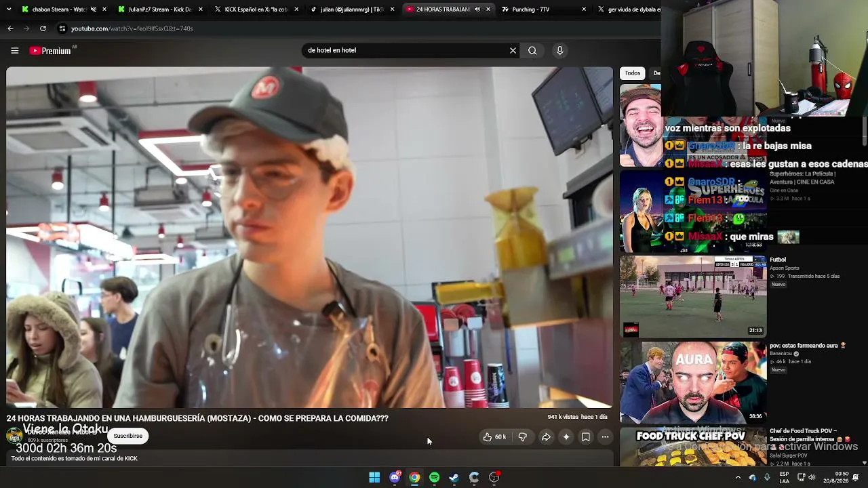Visit the Apson Sports channel
Image resolution: width=868 pixels, height=488 pixels.
point(785,268)
